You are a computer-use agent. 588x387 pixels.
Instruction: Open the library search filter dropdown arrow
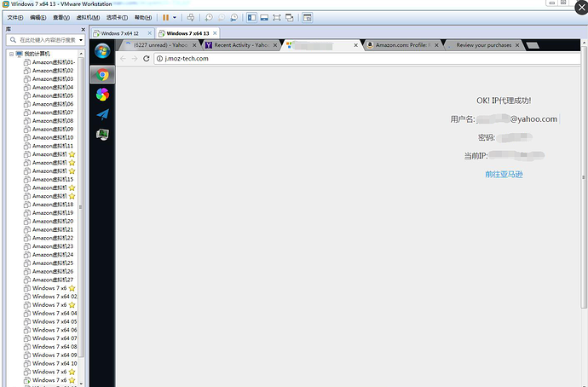pyautogui.click(x=82, y=40)
